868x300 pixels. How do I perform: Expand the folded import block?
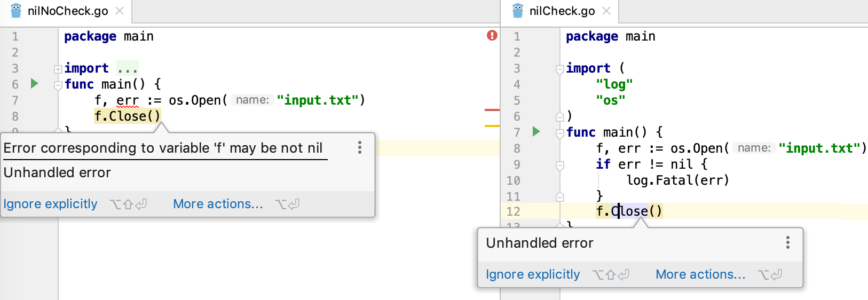58,69
